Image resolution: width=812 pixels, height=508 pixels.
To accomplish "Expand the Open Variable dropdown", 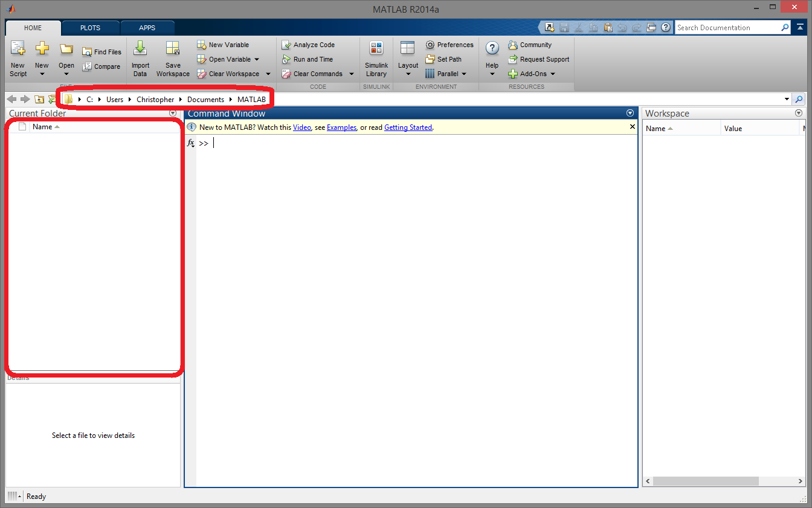I will [x=256, y=59].
